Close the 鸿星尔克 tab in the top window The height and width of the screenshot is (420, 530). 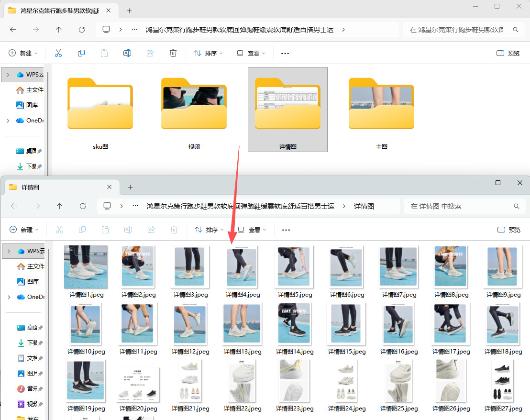click(x=108, y=11)
